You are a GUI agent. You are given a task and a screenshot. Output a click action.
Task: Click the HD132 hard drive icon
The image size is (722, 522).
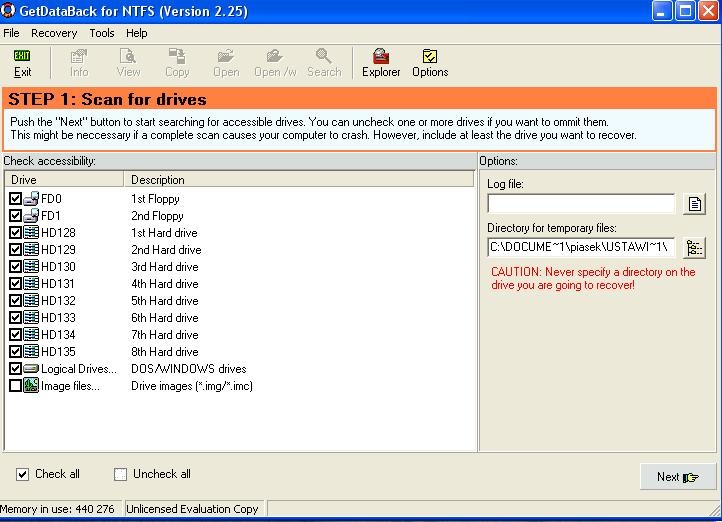pos(31,301)
